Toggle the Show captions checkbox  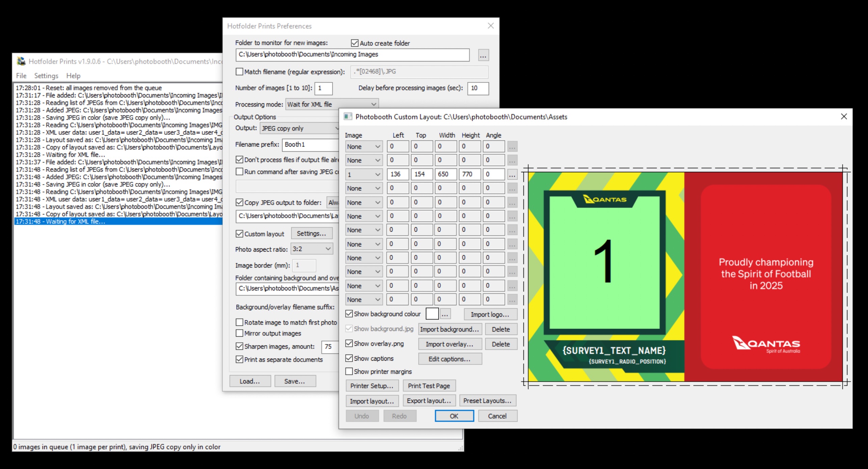tap(349, 358)
